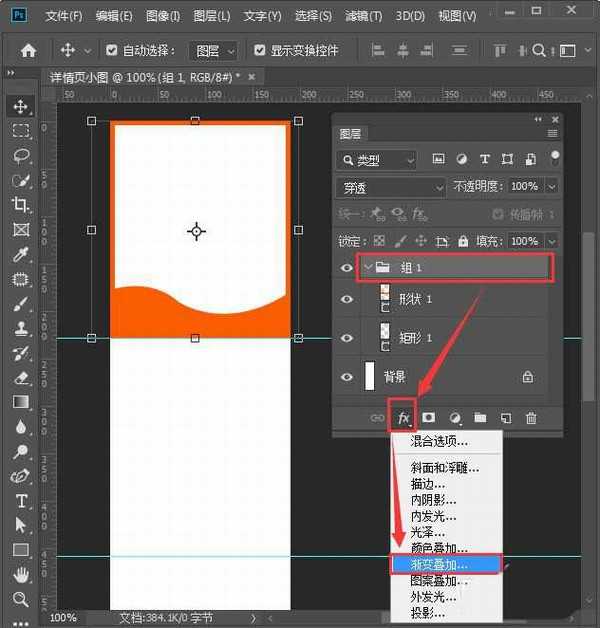
Task: Click the fx layer style icon
Action: (404, 417)
